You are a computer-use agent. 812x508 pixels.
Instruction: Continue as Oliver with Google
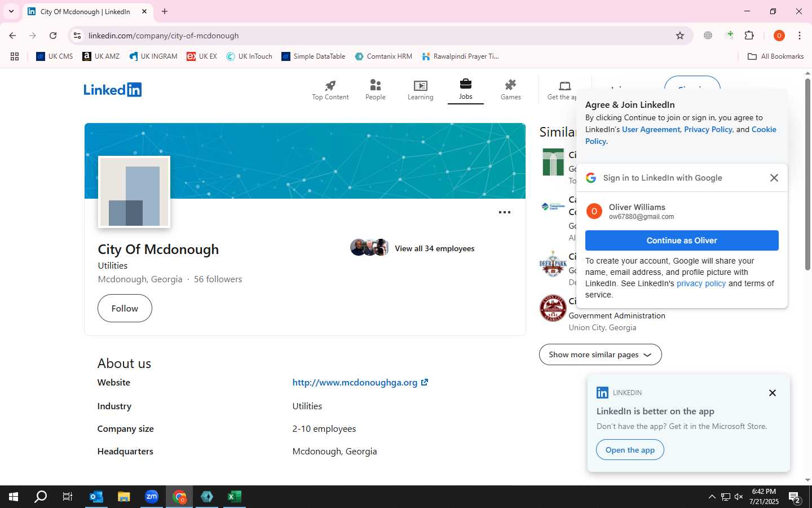[682, 240]
